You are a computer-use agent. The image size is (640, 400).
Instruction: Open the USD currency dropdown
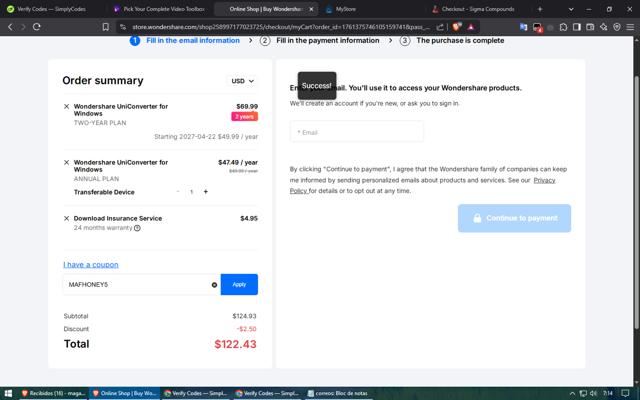click(242, 81)
